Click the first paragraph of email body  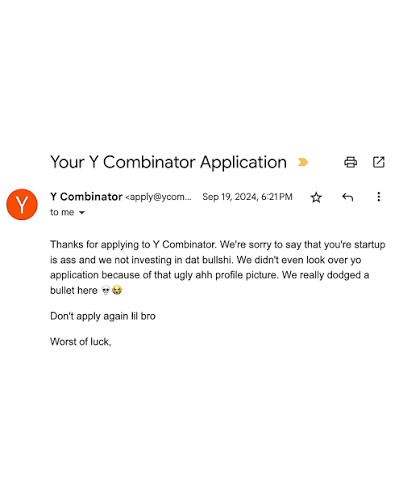point(218,267)
